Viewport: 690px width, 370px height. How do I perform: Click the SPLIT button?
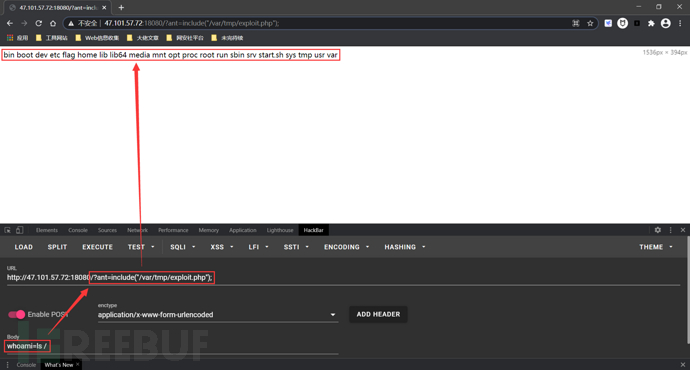point(57,247)
